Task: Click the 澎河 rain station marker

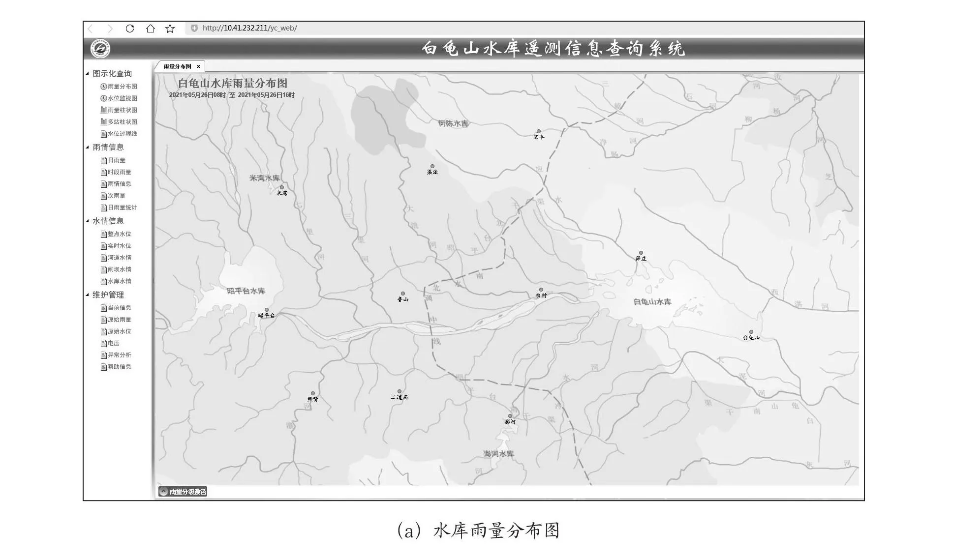Action: coord(510,416)
